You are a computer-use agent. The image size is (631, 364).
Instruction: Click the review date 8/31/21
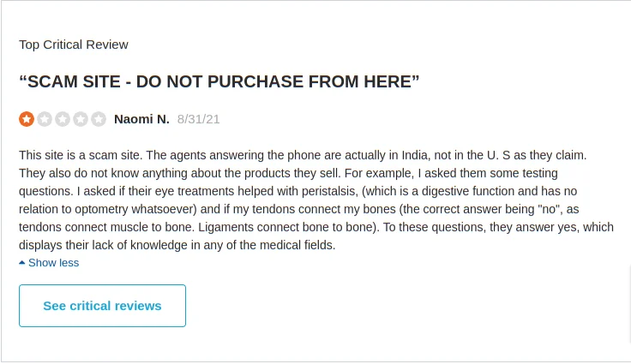coord(198,119)
